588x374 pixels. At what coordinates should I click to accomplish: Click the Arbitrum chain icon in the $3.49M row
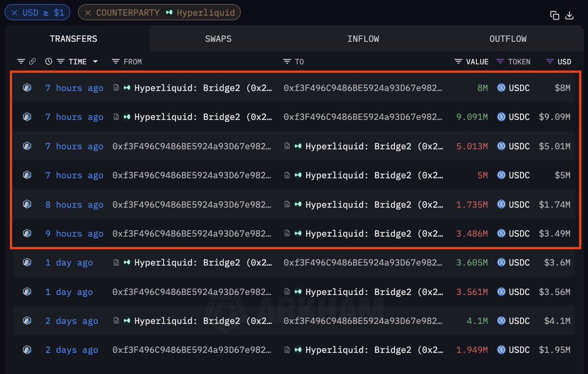(x=27, y=234)
